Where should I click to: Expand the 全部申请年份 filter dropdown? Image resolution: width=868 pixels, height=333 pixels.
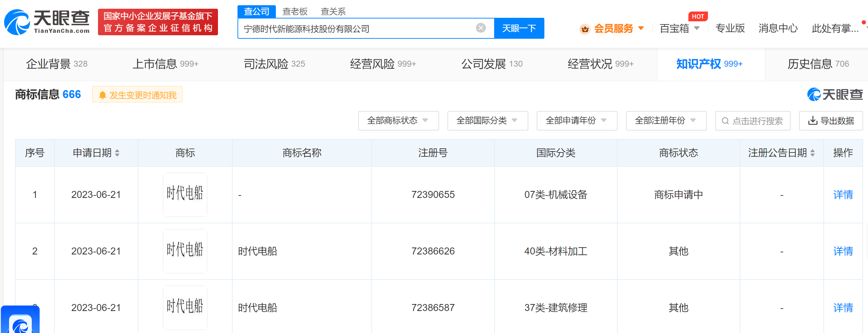tap(577, 121)
